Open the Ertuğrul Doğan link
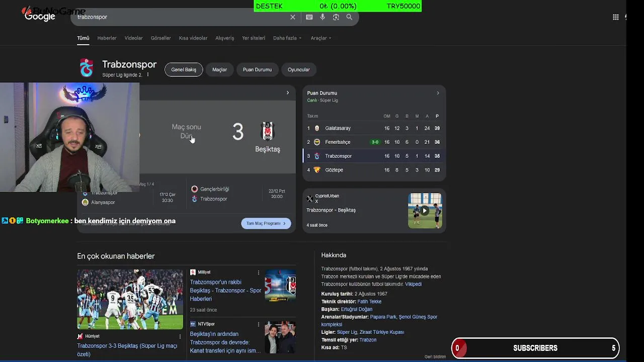 (x=357, y=309)
